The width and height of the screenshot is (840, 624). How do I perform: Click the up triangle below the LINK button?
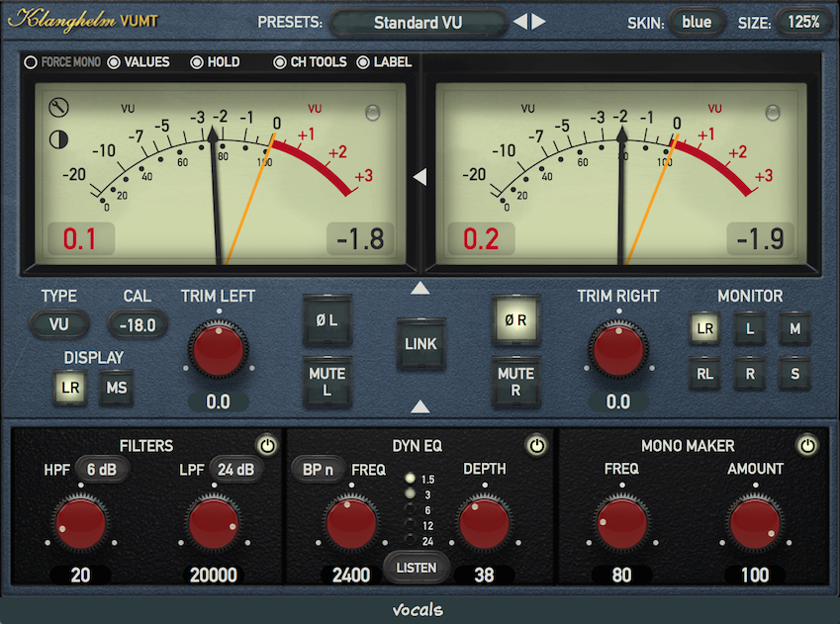[420, 406]
